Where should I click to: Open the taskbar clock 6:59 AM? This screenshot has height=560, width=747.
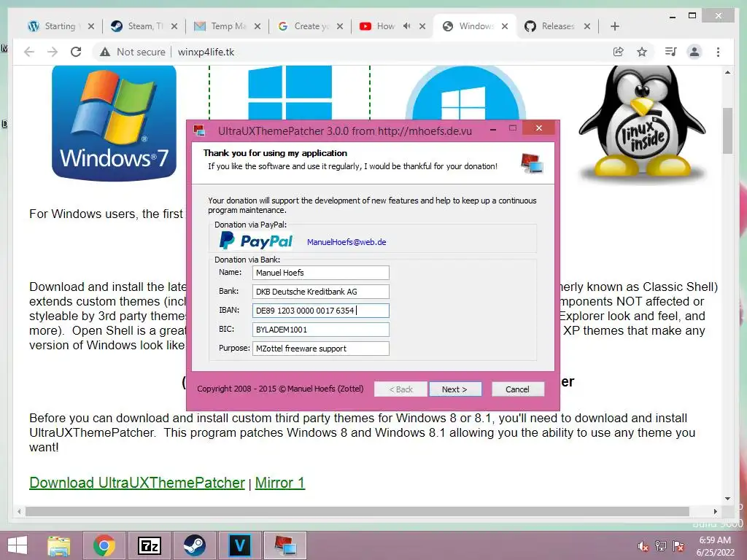[715, 546]
